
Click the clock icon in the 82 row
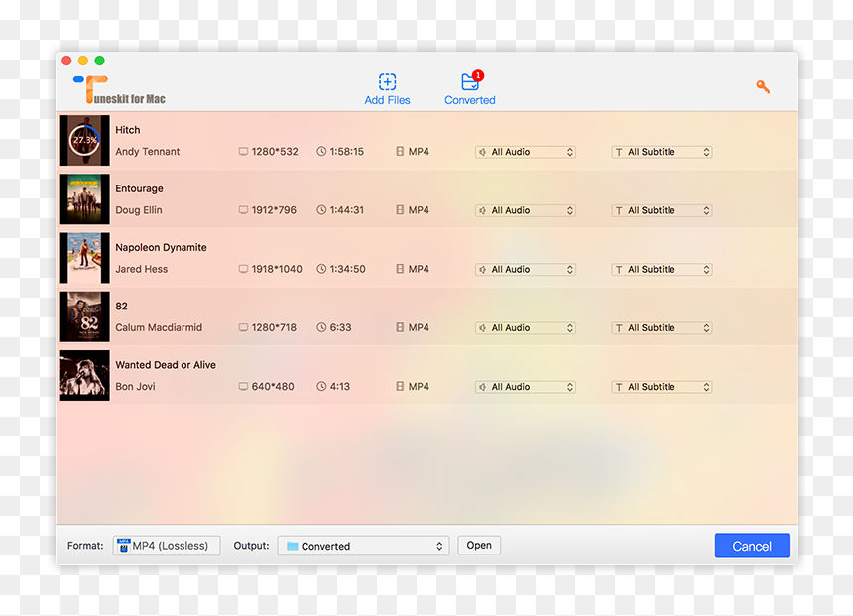[321, 327]
